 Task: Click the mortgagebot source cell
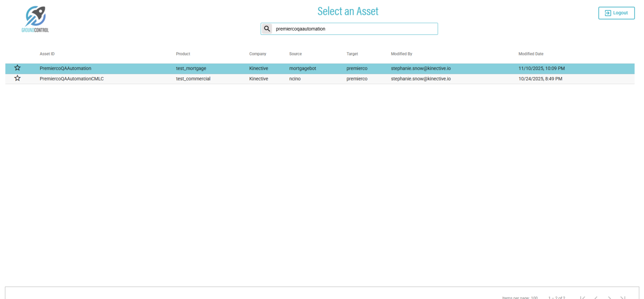point(303,68)
